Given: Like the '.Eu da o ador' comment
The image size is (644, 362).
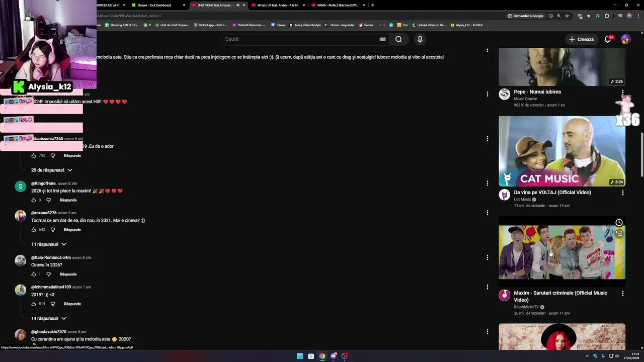Looking at the screenshot, I should (x=34, y=155).
